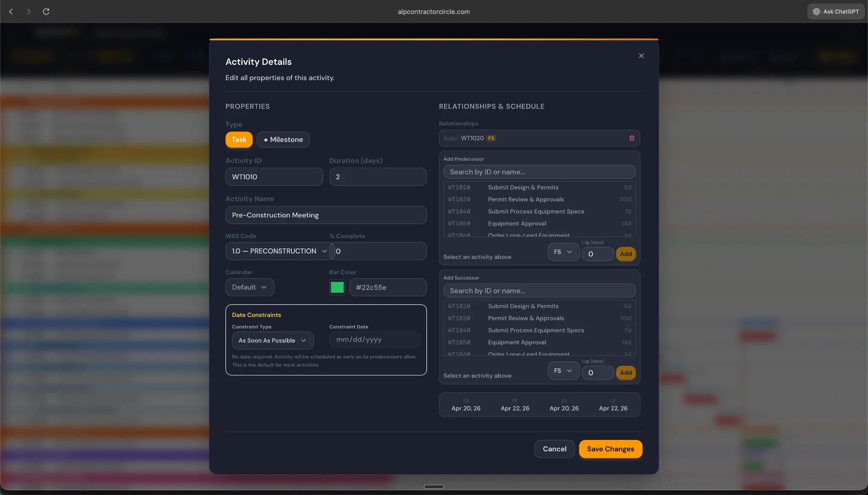Select WT1020 in the predecessor list
The image size is (868, 495).
540,187
